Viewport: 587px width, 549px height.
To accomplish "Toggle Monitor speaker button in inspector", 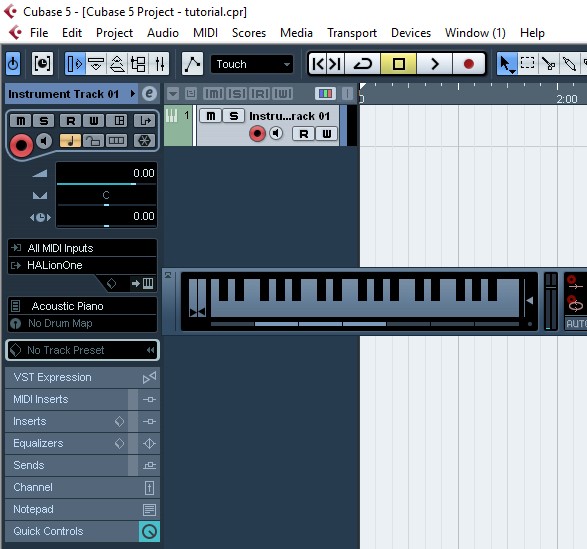I will click(45, 141).
